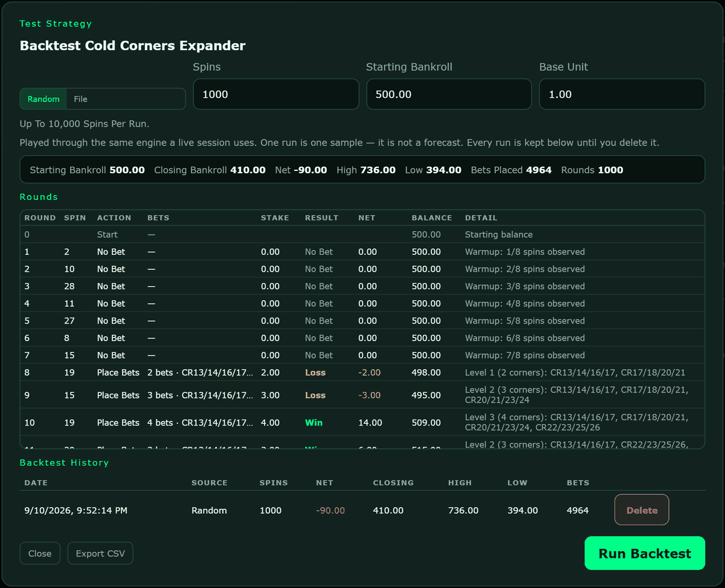
Task: Select Closing Bankroll 410.00 summary value
Action: pyautogui.click(x=210, y=170)
